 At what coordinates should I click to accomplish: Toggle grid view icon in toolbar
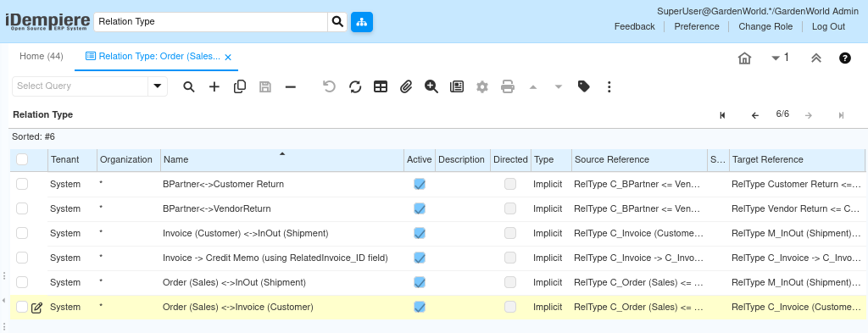click(x=381, y=86)
